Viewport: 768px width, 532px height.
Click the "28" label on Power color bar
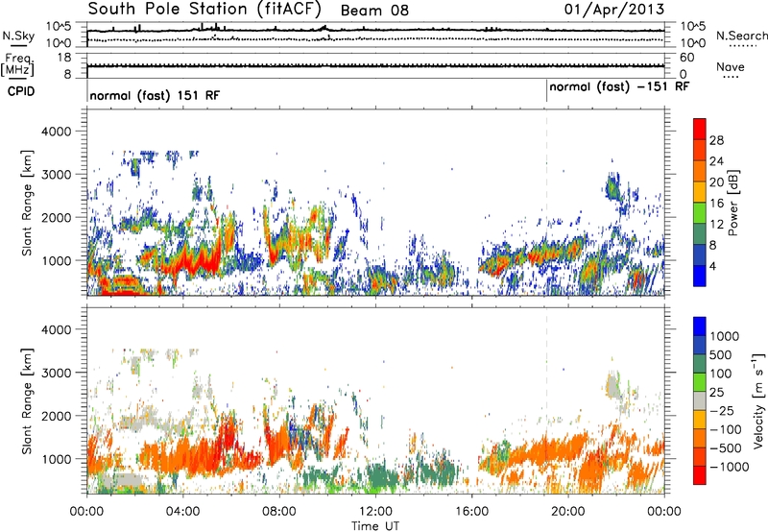click(716, 140)
